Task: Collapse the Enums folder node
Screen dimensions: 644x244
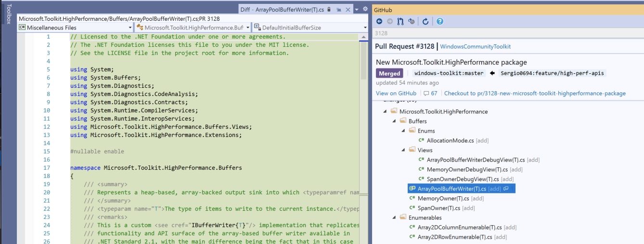Action: pos(403,131)
